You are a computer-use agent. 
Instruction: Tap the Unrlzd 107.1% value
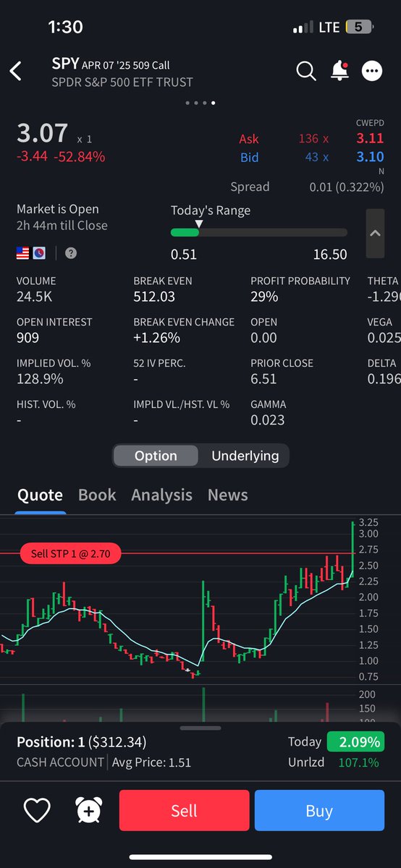pos(359,762)
